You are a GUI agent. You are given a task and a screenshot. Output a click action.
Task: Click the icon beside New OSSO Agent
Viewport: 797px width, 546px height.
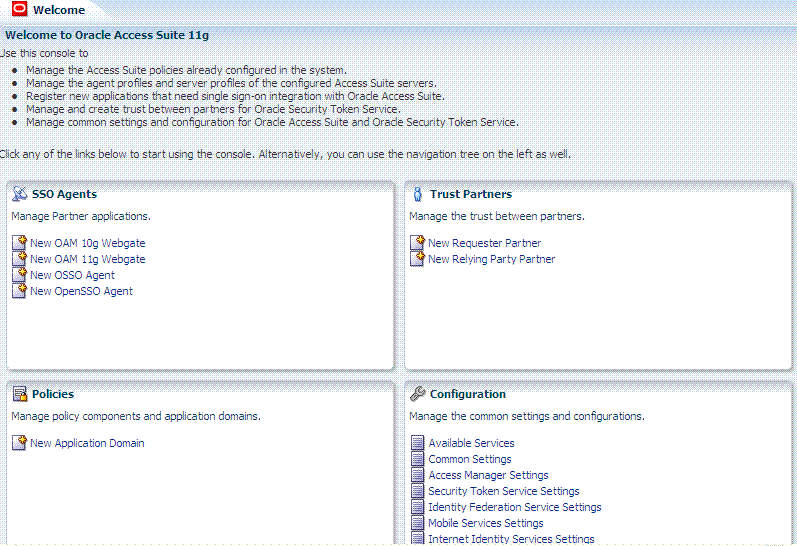(19, 275)
